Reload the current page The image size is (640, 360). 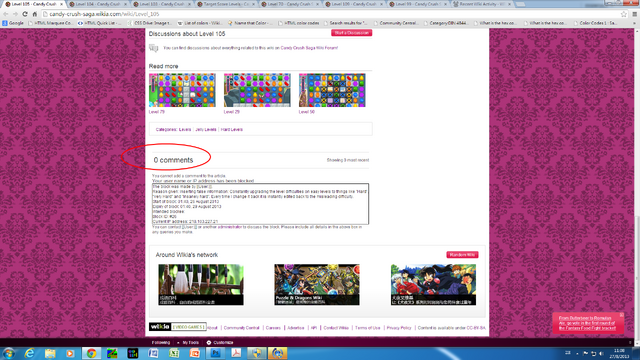click(24, 14)
